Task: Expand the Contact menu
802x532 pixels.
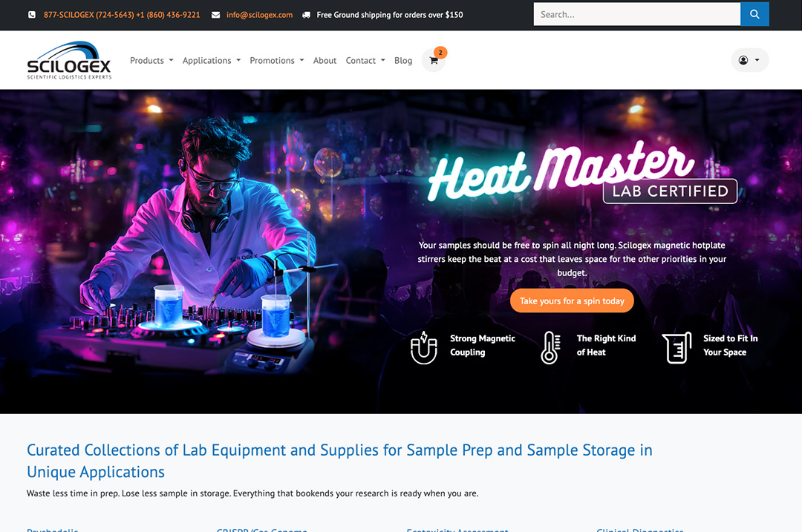Action: (x=365, y=60)
